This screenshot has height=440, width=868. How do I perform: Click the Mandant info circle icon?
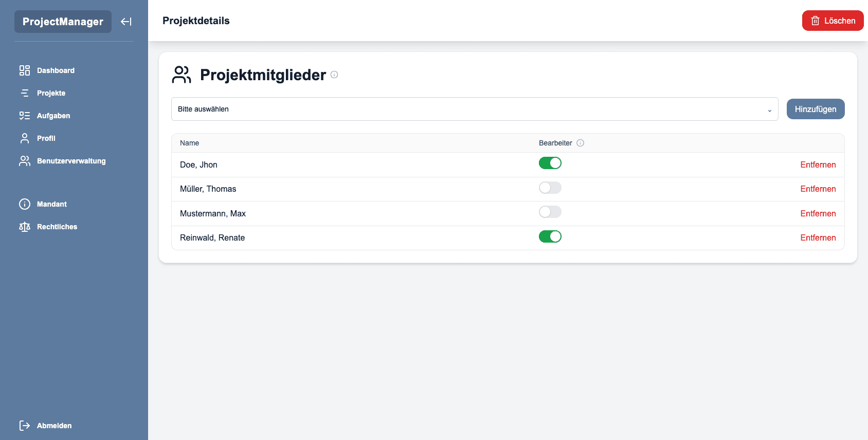pos(25,204)
